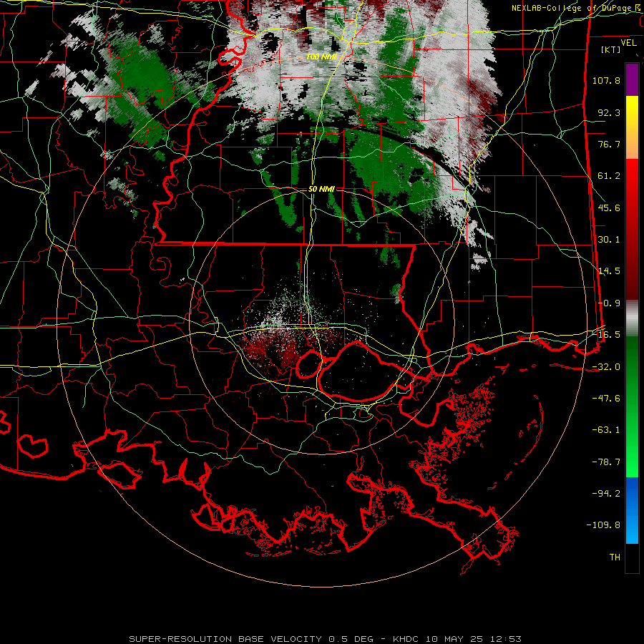This screenshot has height=644, width=644.
Task: Select the 30.1 velocity scale value
Action: coord(609,239)
